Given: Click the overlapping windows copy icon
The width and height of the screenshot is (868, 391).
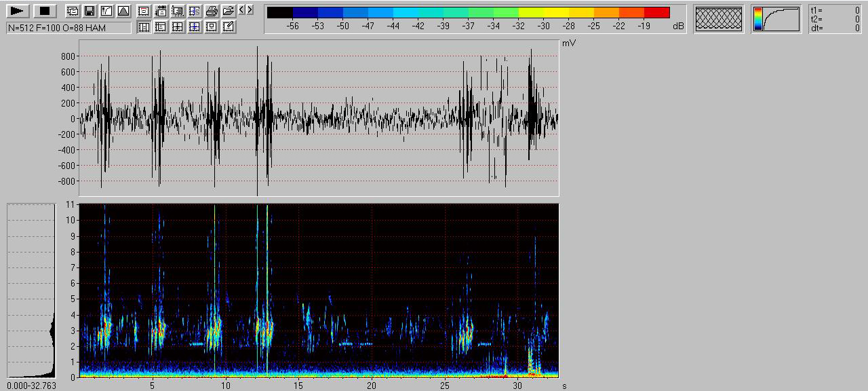Looking at the screenshot, I should point(72,11).
